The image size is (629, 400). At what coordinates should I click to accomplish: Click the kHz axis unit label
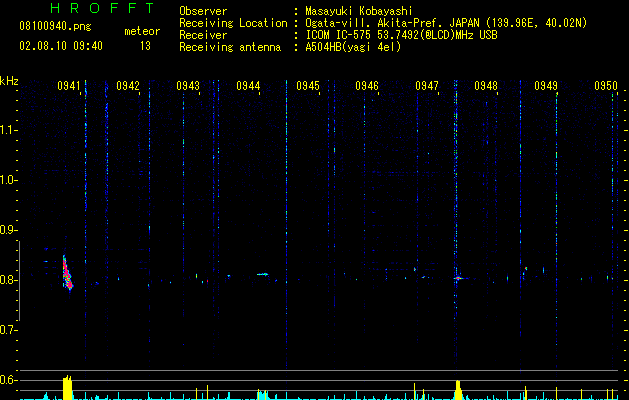tap(9, 81)
